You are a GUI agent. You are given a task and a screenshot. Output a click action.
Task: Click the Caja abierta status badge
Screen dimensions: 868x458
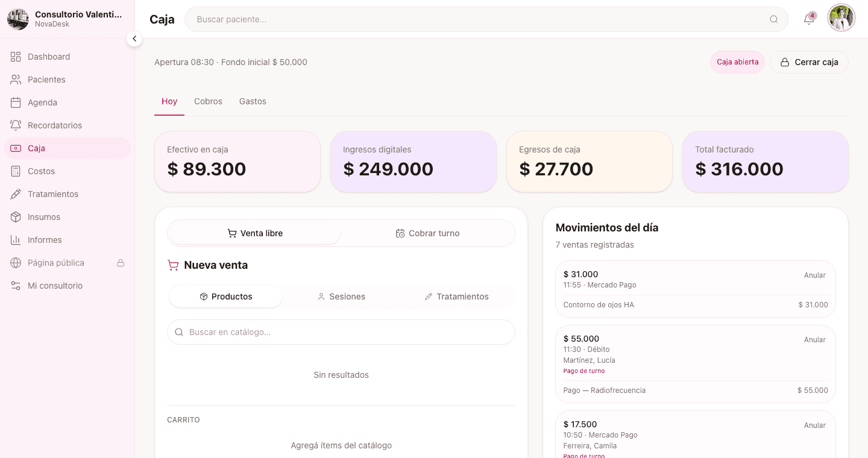tap(737, 62)
